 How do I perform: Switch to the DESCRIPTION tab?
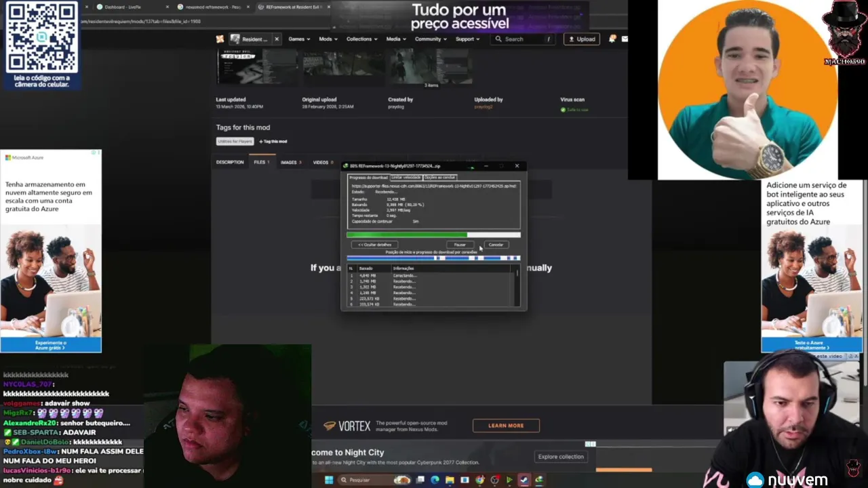(230, 162)
